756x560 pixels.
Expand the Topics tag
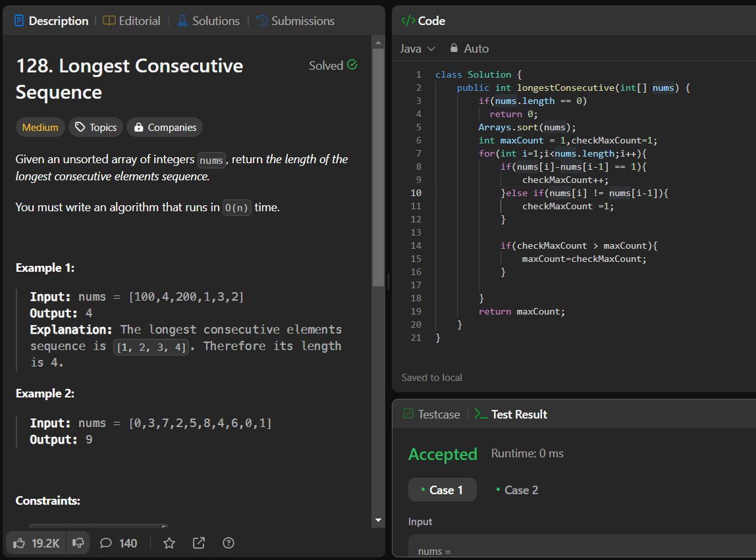(x=96, y=128)
